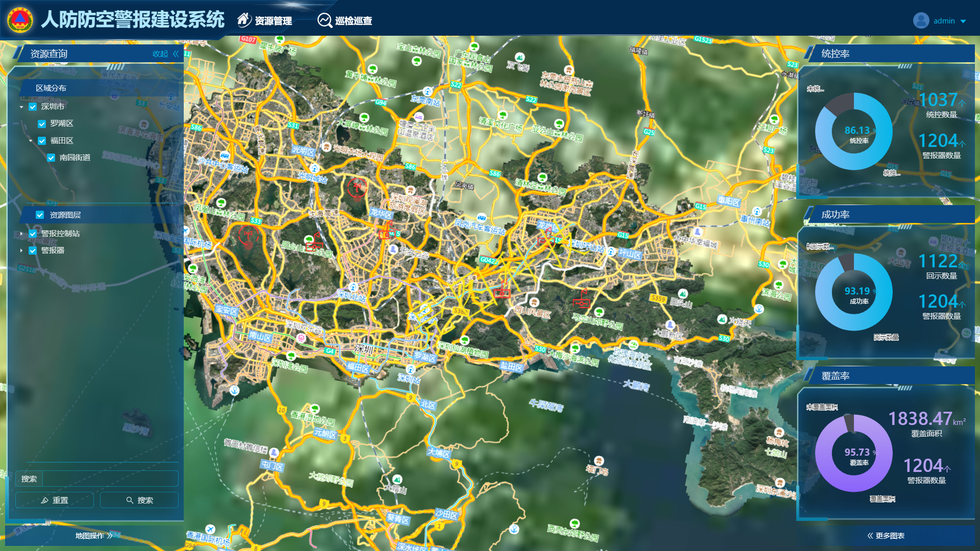Toggle the 资源图层 checkbox
The image size is (980, 551).
coord(40,215)
